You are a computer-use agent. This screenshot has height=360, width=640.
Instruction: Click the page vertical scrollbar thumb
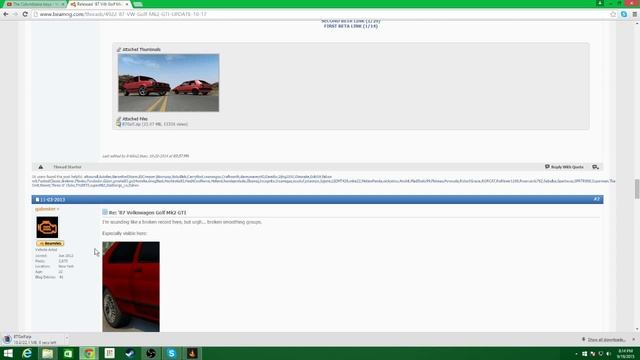637,189
